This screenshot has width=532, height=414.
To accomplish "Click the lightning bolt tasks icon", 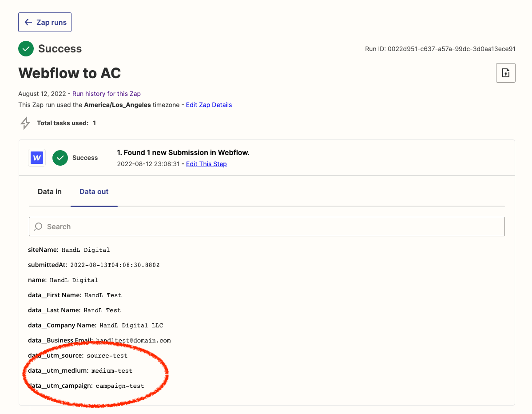I will pos(25,123).
